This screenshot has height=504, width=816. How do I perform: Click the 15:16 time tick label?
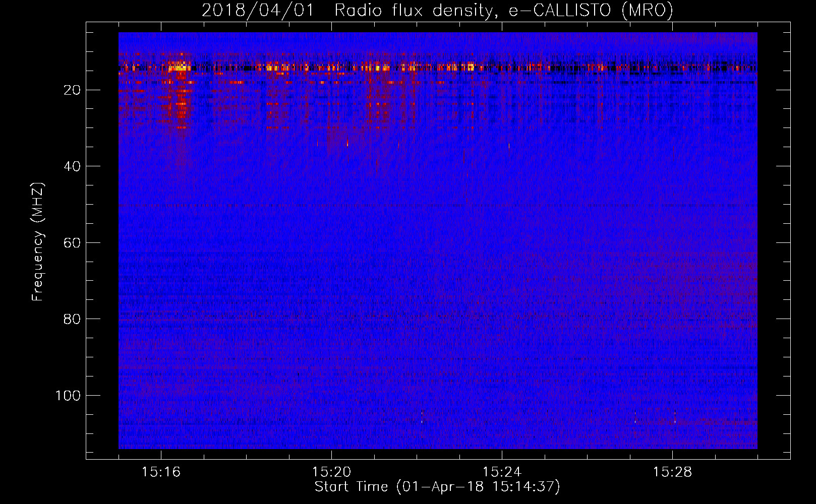pos(161,472)
